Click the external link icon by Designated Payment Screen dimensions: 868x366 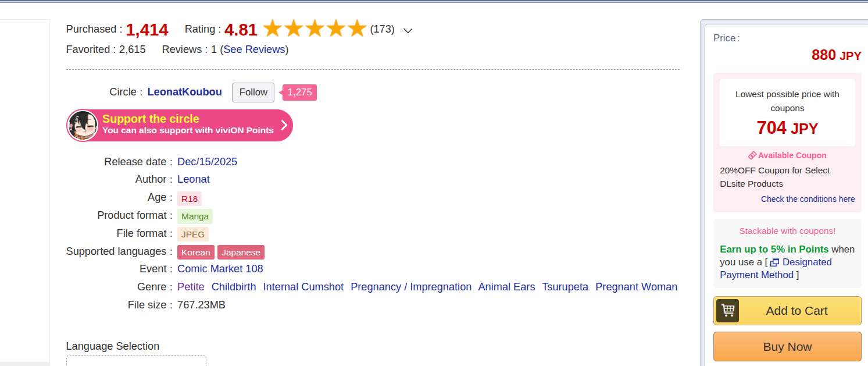point(774,262)
